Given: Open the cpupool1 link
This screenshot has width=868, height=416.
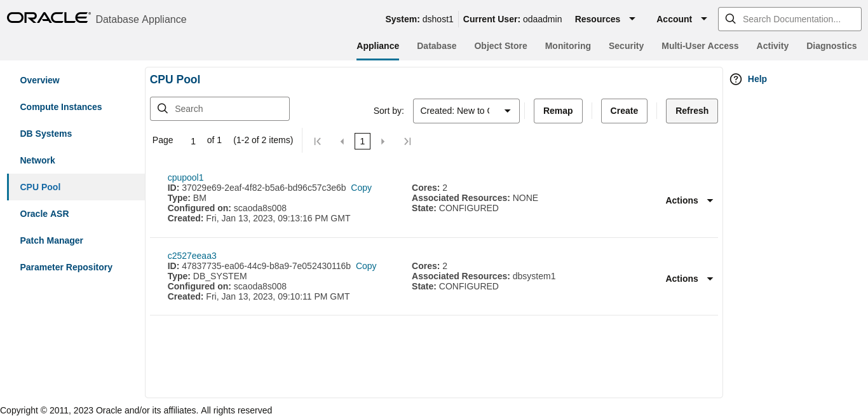Looking at the screenshot, I should coord(186,177).
